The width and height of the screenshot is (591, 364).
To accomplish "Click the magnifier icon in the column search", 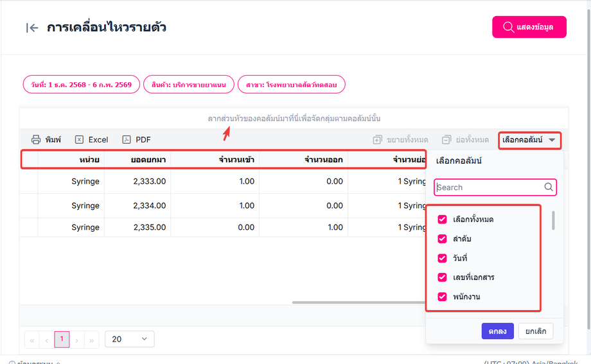I will [x=549, y=187].
